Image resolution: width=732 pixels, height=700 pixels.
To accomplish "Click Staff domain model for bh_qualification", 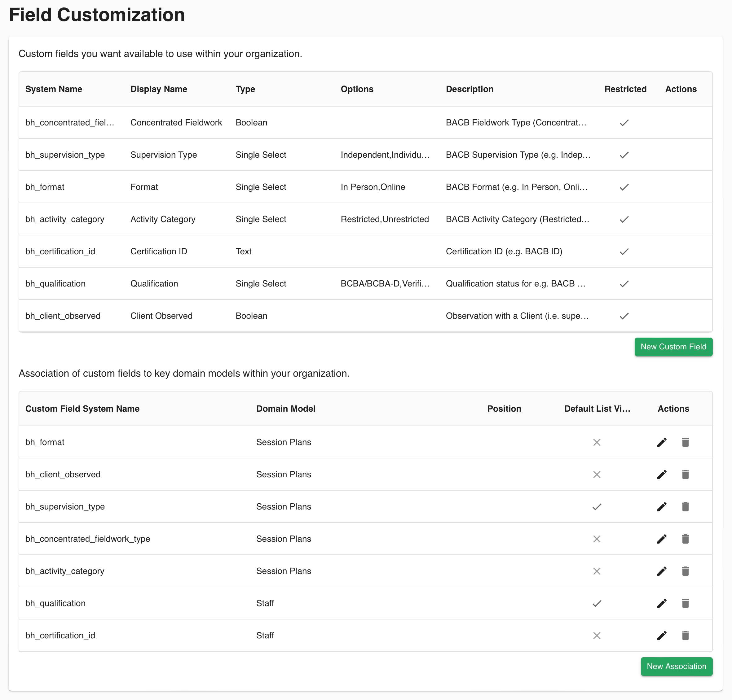I will [x=265, y=603].
